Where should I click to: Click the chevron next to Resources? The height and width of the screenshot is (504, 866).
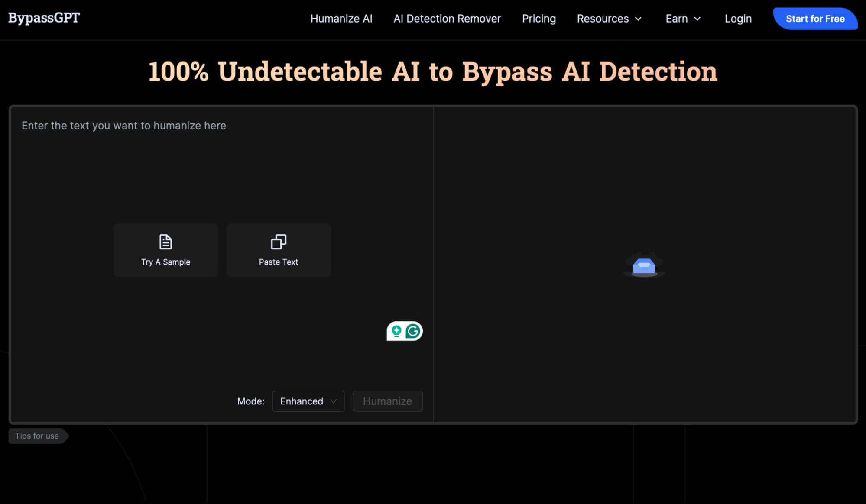(x=638, y=19)
